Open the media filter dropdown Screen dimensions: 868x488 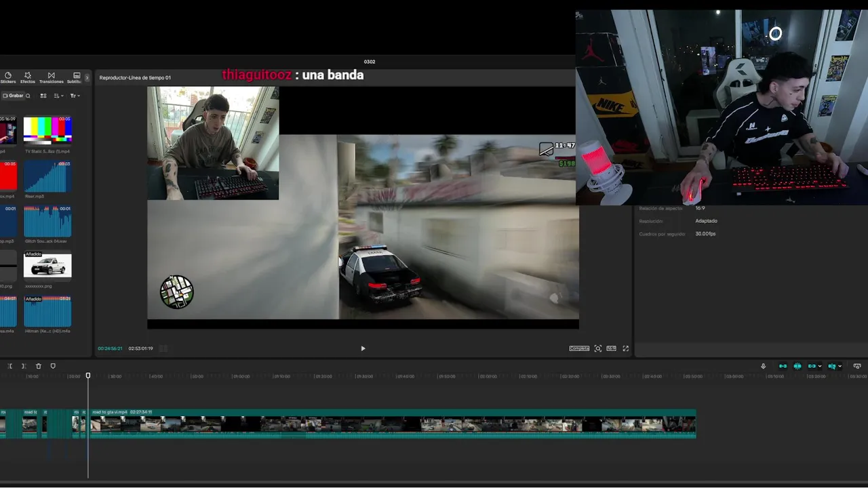[x=74, y=96]
